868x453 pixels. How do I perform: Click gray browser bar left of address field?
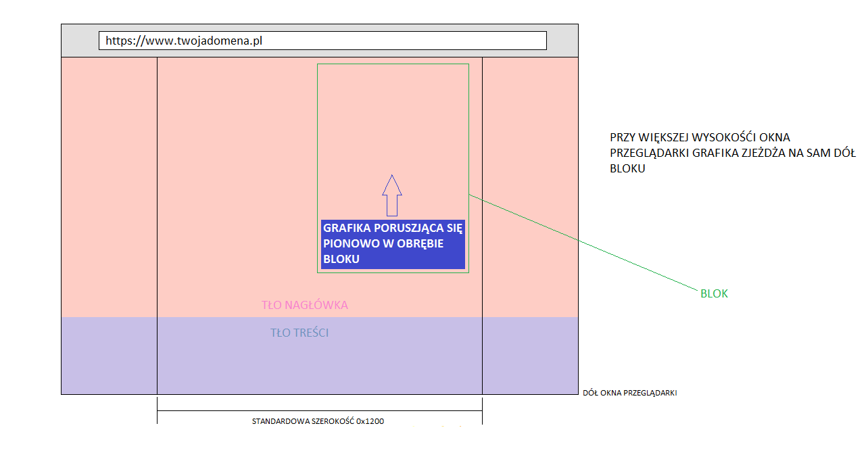coord(80,41)
